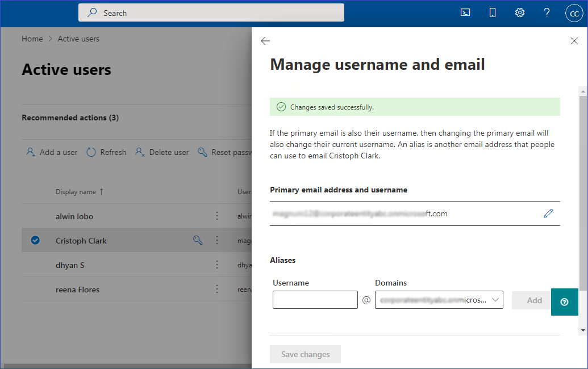Click the reset password key icon for Cristoph Clark

click(x=198, y=240)
